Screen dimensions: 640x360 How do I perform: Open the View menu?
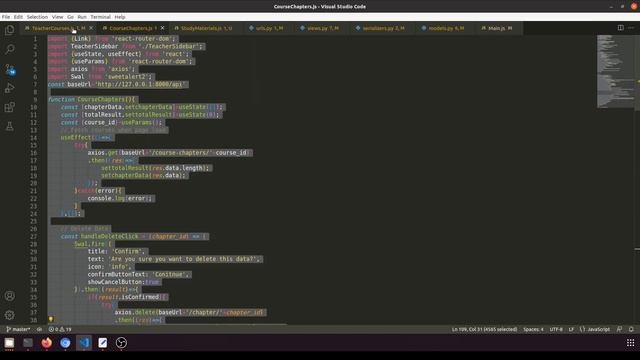point(58,17)
